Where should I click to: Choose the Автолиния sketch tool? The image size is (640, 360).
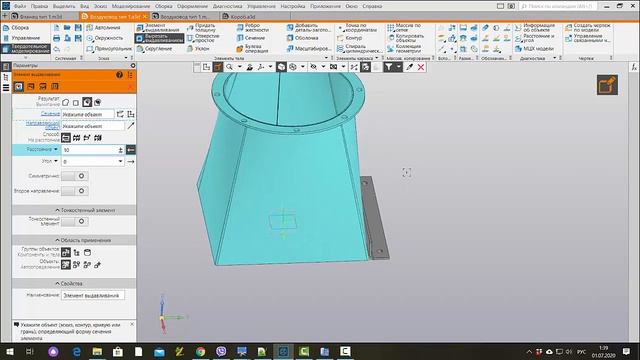tap(103, 27)
